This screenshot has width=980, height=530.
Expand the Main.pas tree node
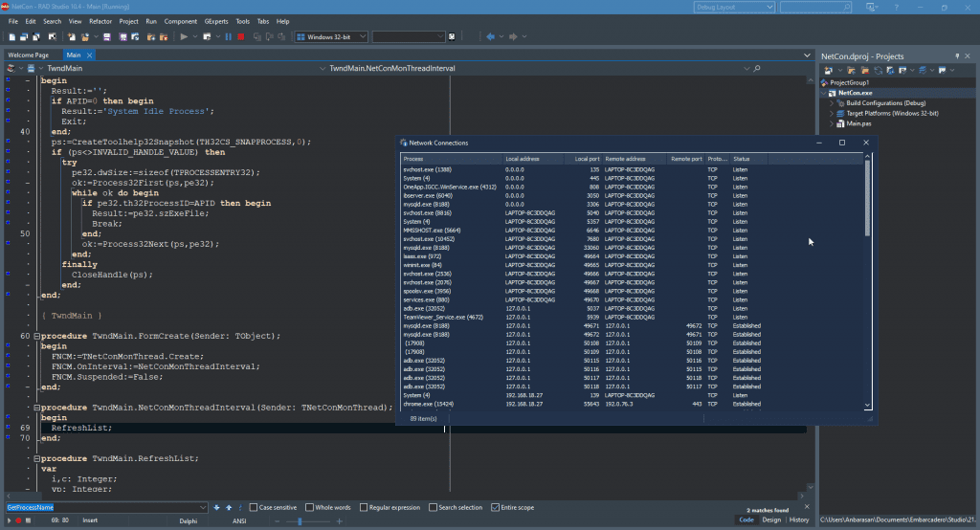832,123
